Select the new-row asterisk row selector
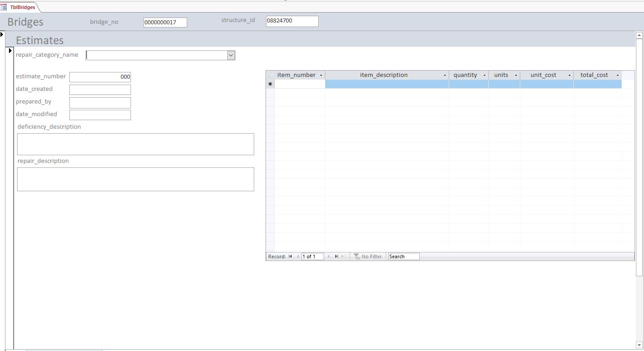The image size is (644, 351). click(270, 84)
